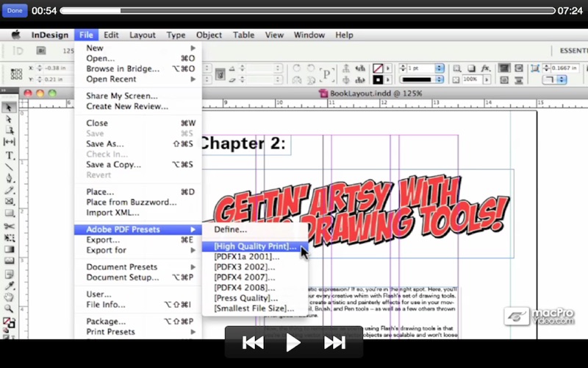Open the Layout menu
This screenshot has width=588, height=368.
143,35
